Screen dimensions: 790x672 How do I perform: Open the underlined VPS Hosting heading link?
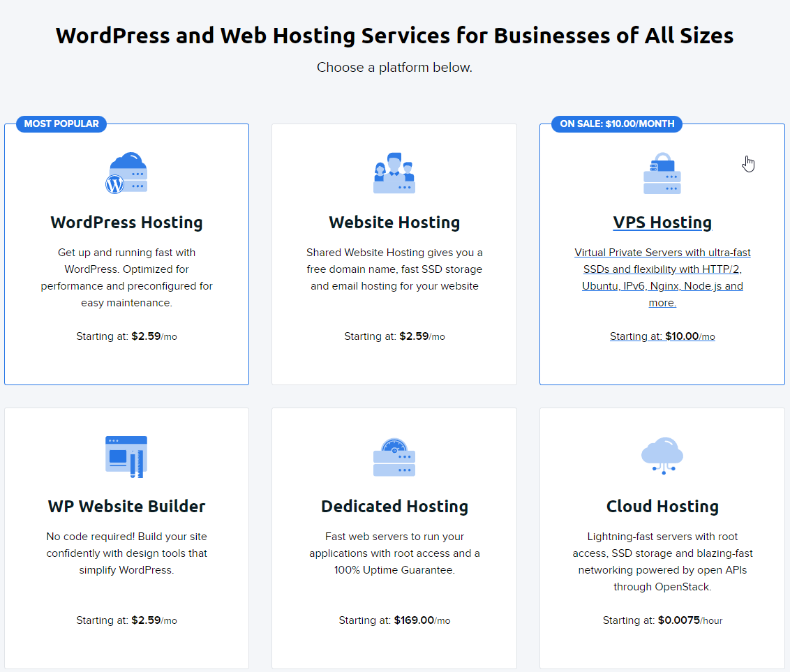[662, 222]
